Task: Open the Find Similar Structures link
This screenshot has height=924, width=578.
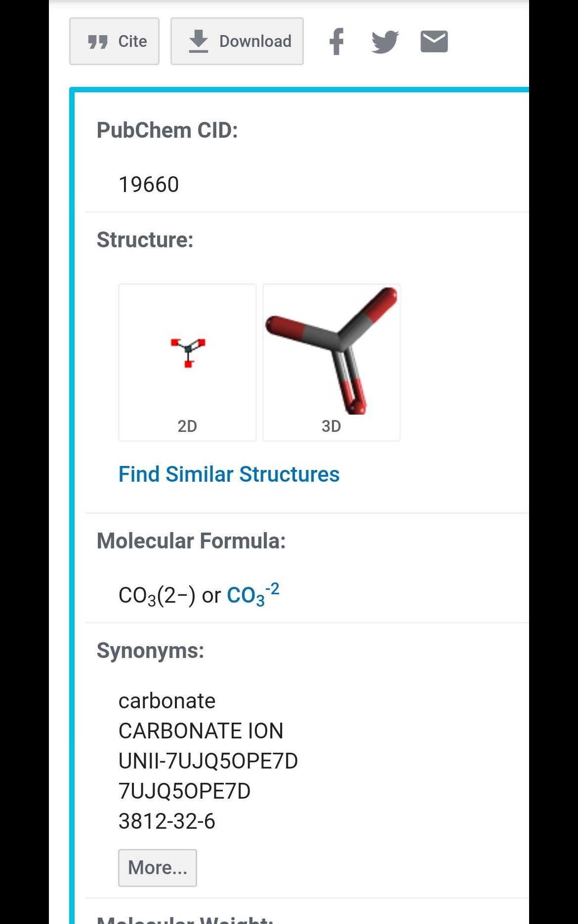Action: 229,474
